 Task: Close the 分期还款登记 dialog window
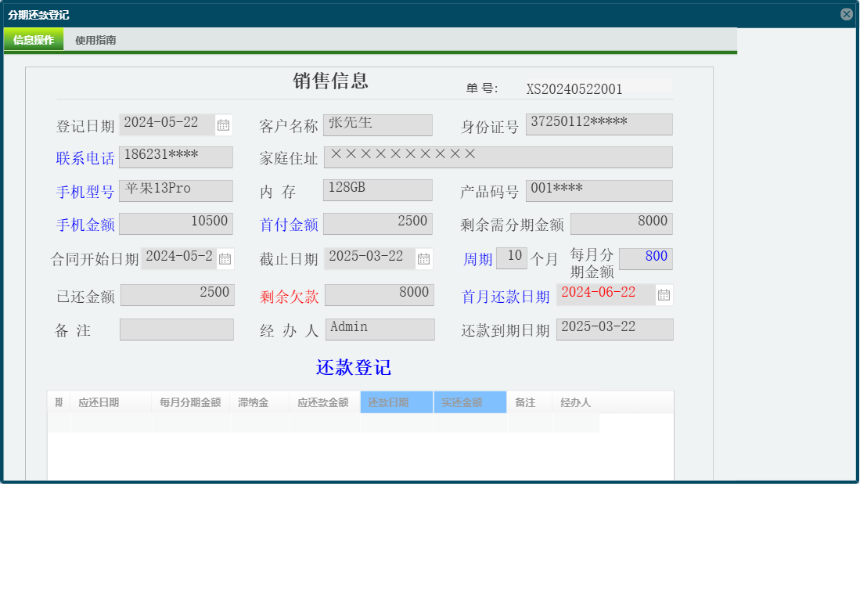847,13
